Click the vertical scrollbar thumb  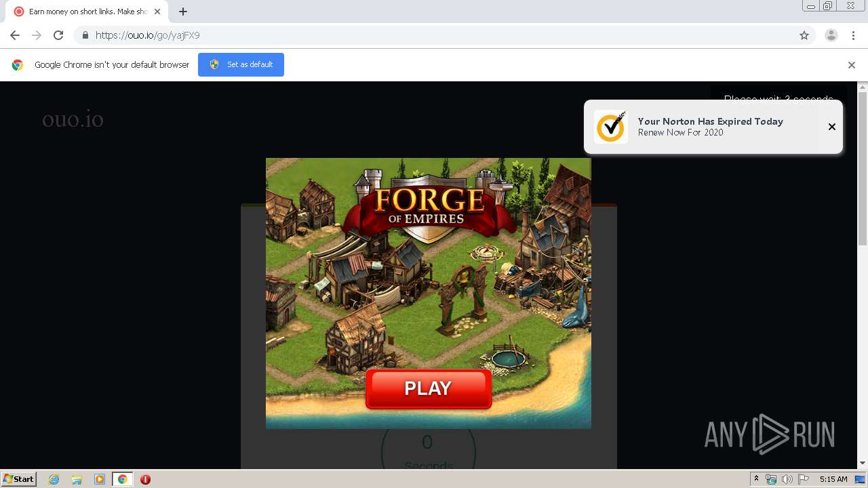[863, 169]
